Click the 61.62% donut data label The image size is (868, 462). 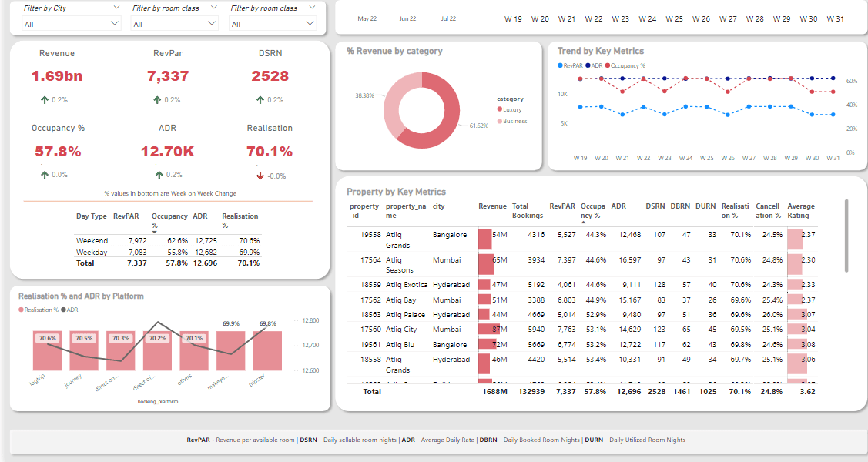point(479,126)
